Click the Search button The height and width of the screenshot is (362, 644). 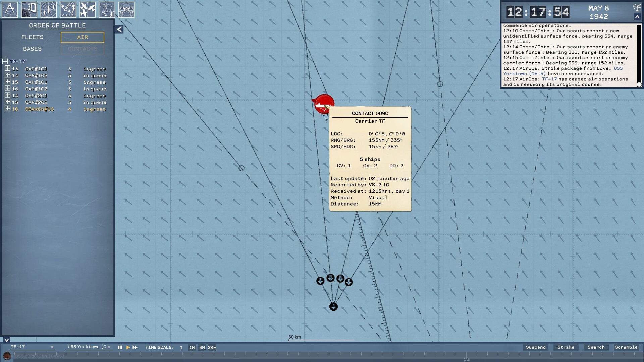pos(596,347)
